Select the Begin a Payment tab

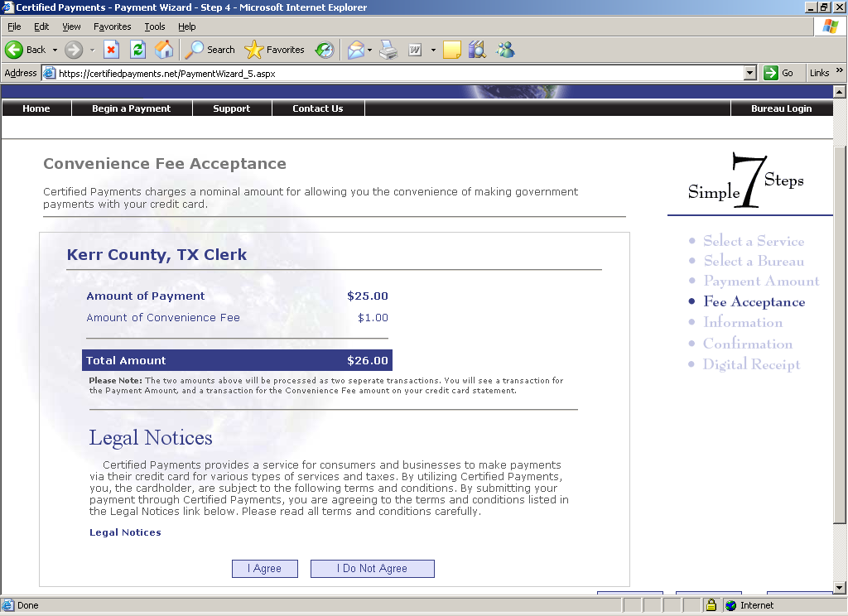tap(132, 108)
